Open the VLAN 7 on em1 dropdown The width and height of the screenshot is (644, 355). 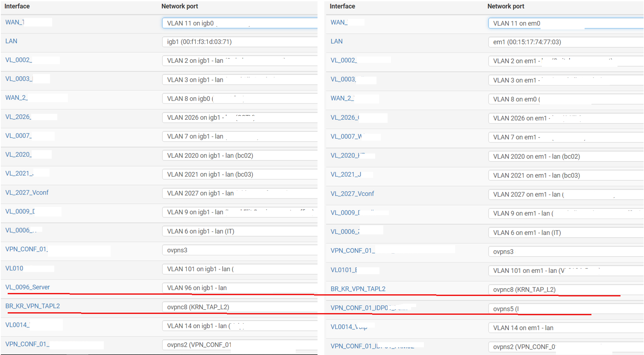(x=566, y=137)
